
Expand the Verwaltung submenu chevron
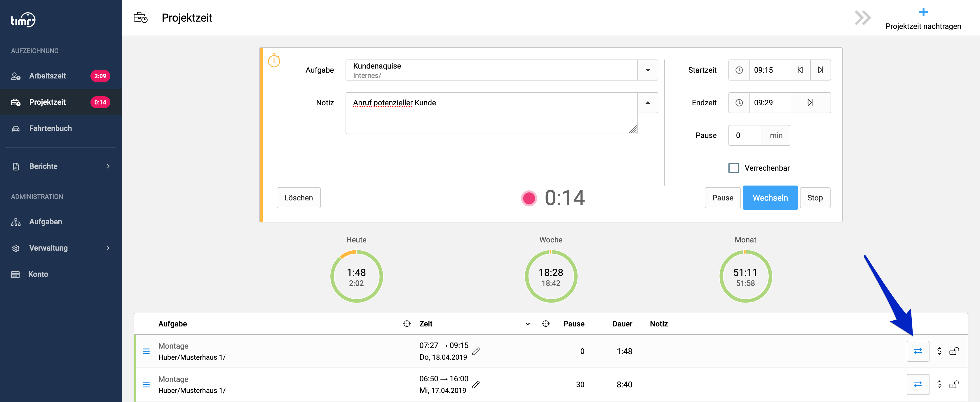[x=109, y=248]
